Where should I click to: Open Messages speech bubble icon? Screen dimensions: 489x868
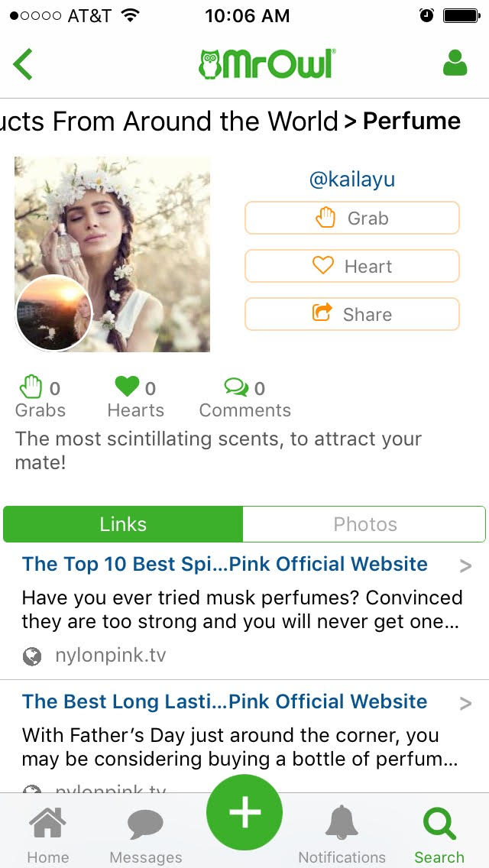(146, 824)
